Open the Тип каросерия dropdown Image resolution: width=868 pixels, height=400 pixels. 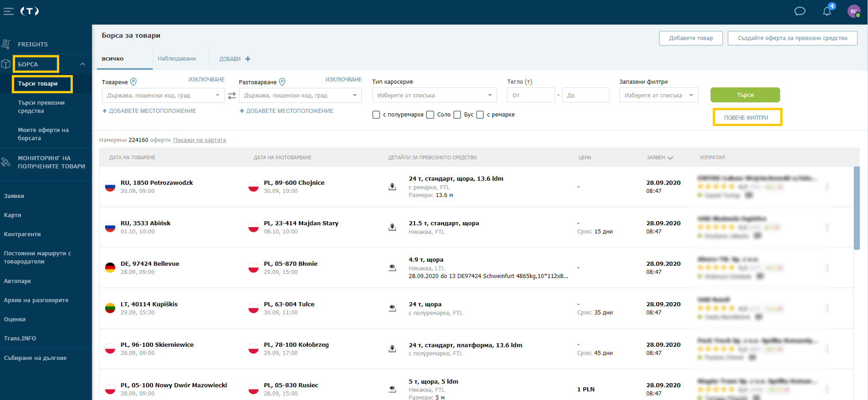click(x=435, y=95)
